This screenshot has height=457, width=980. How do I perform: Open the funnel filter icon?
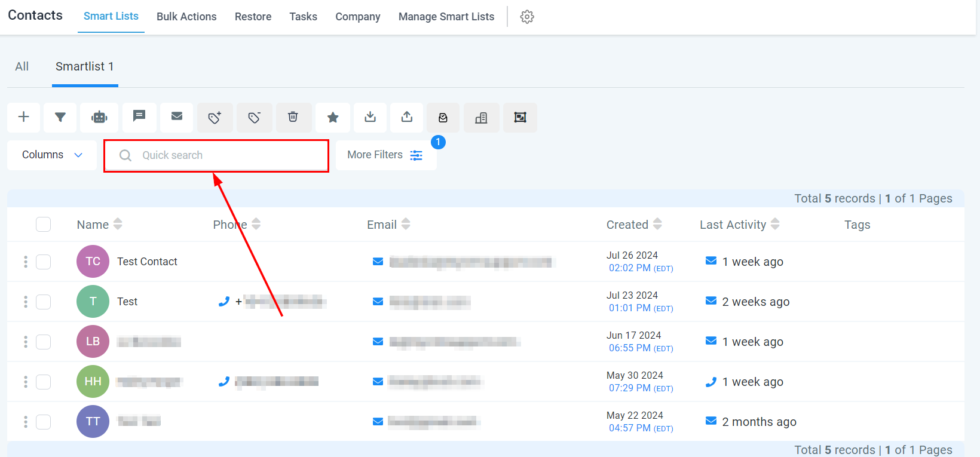tap(60, 117)
